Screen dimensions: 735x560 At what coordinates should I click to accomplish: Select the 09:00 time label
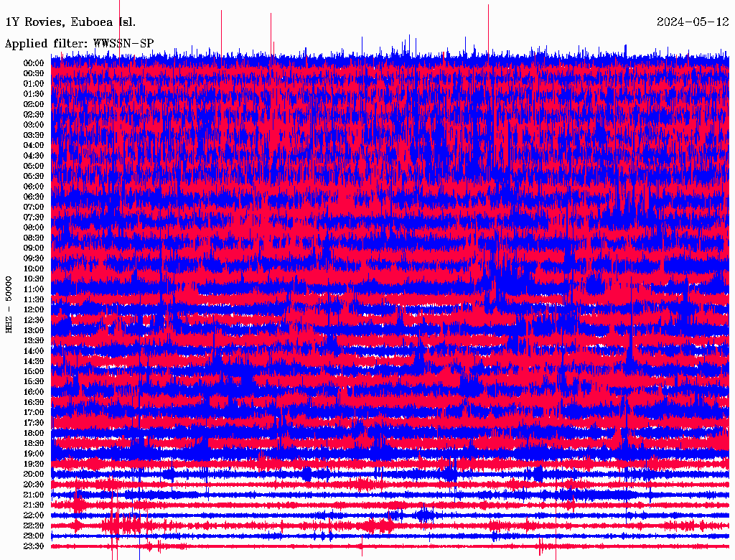(x=34, y=248)
